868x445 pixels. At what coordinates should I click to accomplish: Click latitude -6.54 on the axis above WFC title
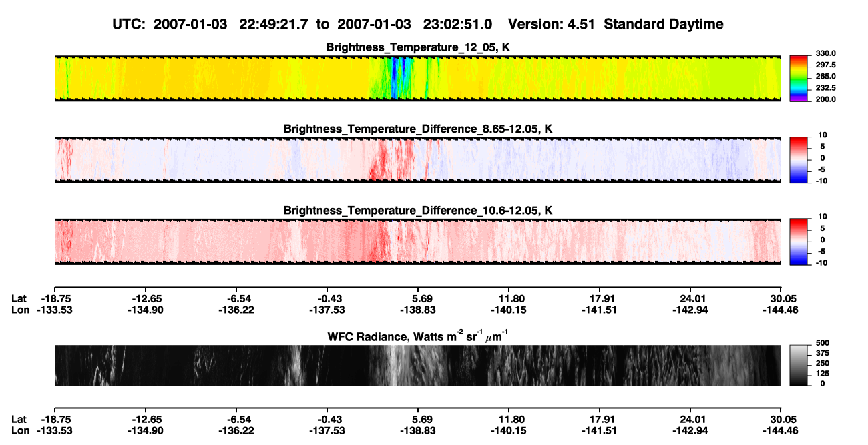coord(236,299)
